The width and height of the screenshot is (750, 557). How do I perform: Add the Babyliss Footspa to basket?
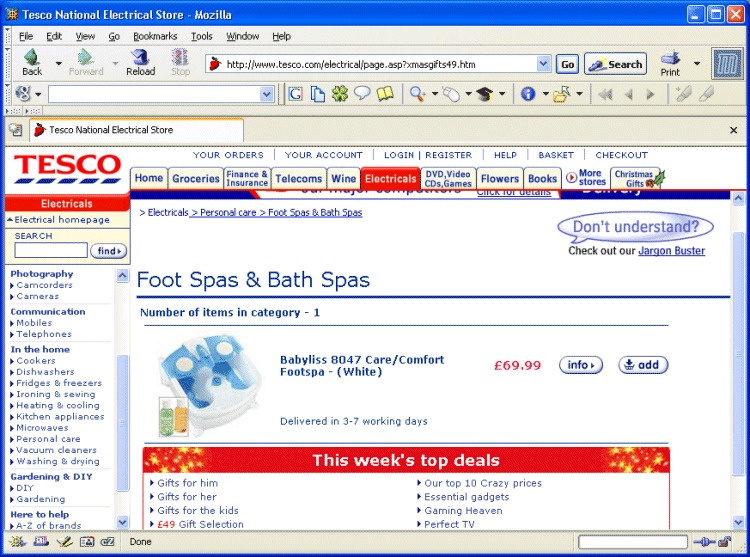point(643,365)
